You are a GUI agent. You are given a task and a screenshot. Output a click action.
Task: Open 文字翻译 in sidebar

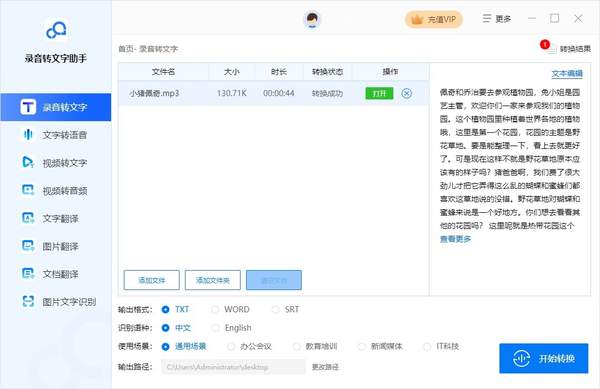56,218
